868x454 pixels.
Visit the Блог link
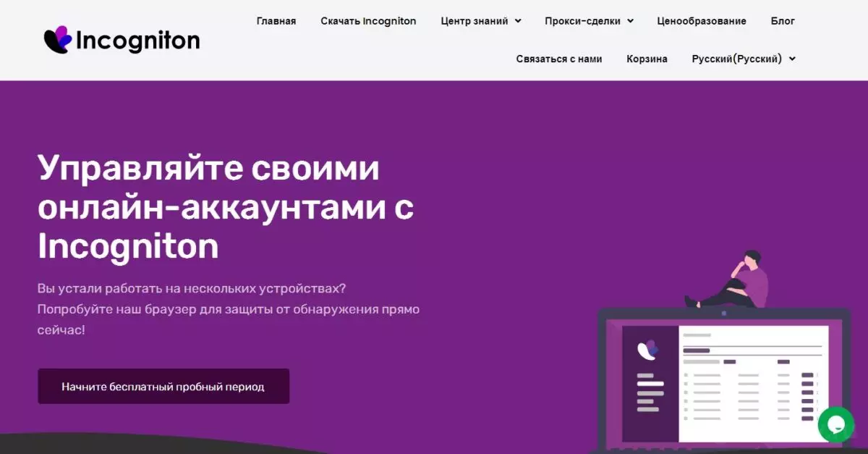click(x=783, y=21)
